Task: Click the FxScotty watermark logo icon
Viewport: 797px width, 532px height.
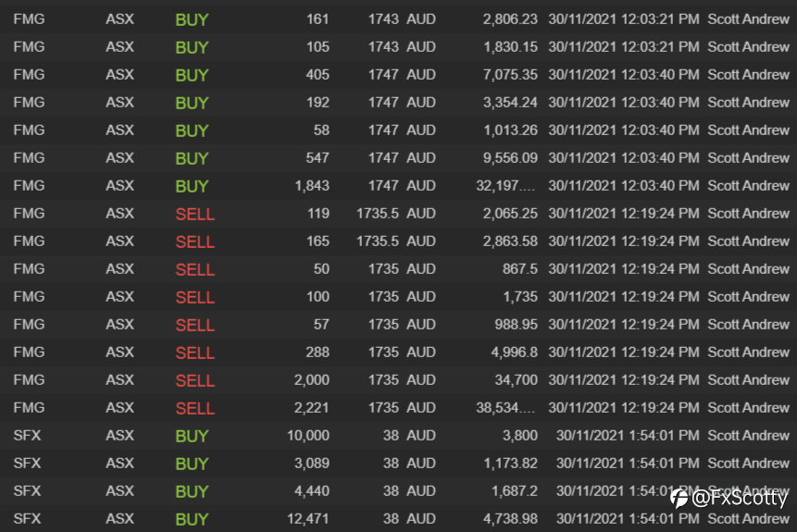Action: click(679, 499)
